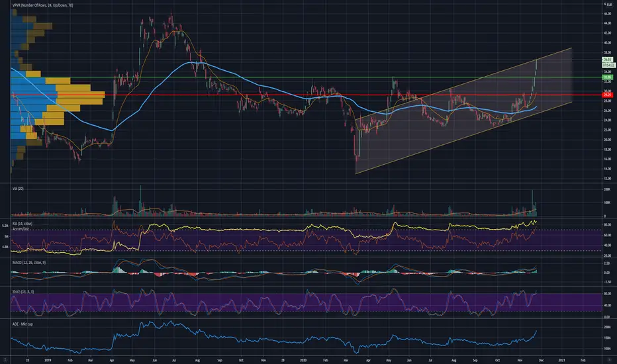This screenshot has width=617, height=364.
Task: Click the 2019 marker on the time axis
Action: click(x=48, y=360)
